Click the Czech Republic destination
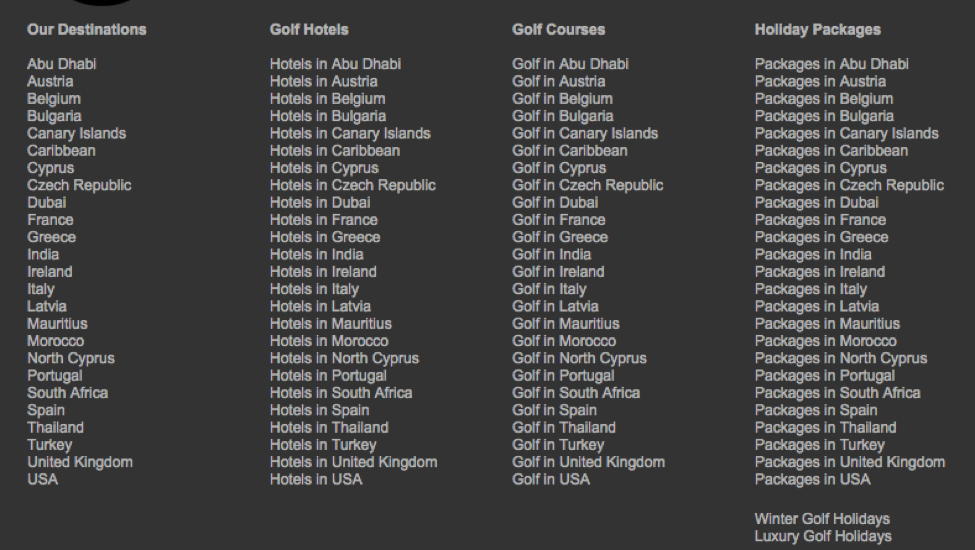 (x=79, y=185)
